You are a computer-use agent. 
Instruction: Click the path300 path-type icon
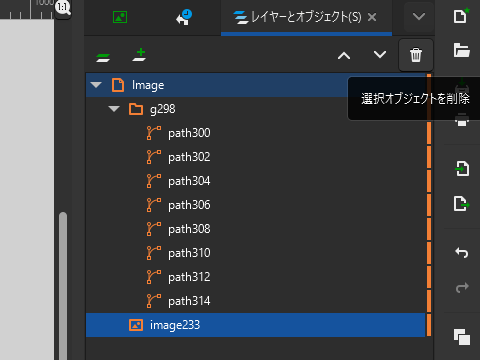[x=154, y=133]
